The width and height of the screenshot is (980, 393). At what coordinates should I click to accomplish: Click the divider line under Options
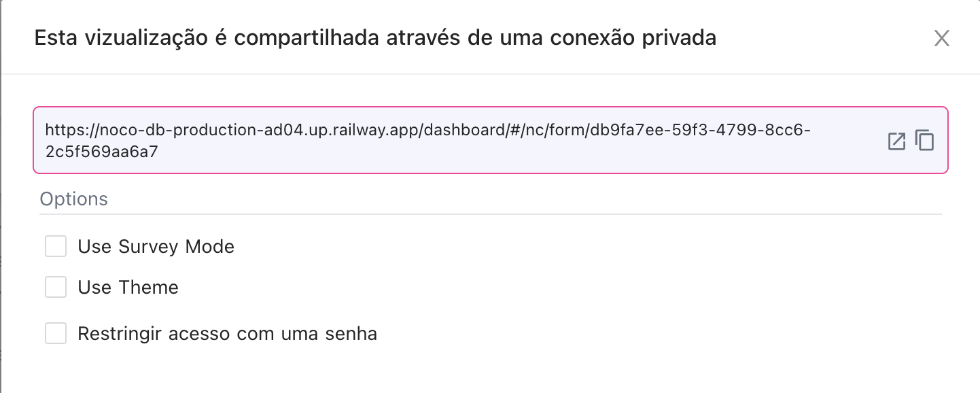pyautogui.click(x=491, y=214)
